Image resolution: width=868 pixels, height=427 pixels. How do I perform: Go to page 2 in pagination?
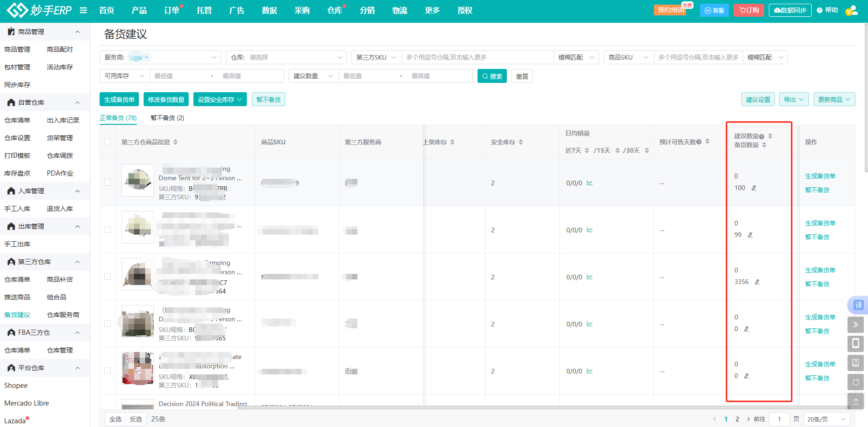[737, 419]
